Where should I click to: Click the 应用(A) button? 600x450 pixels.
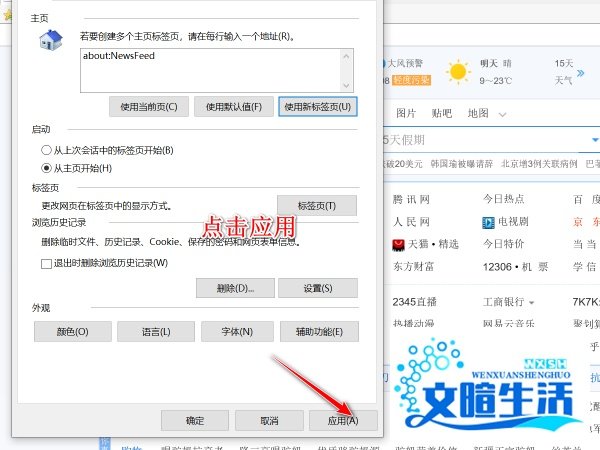pos(343,421)
